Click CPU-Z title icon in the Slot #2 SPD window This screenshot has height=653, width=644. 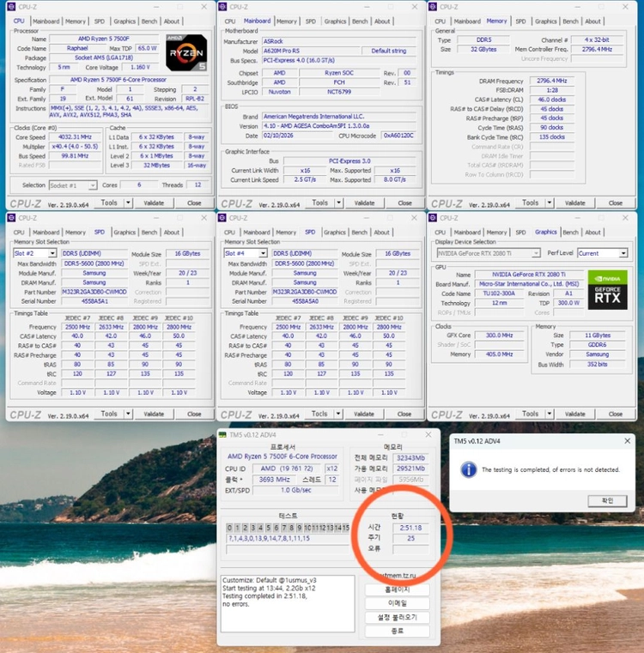coord(11,218)
